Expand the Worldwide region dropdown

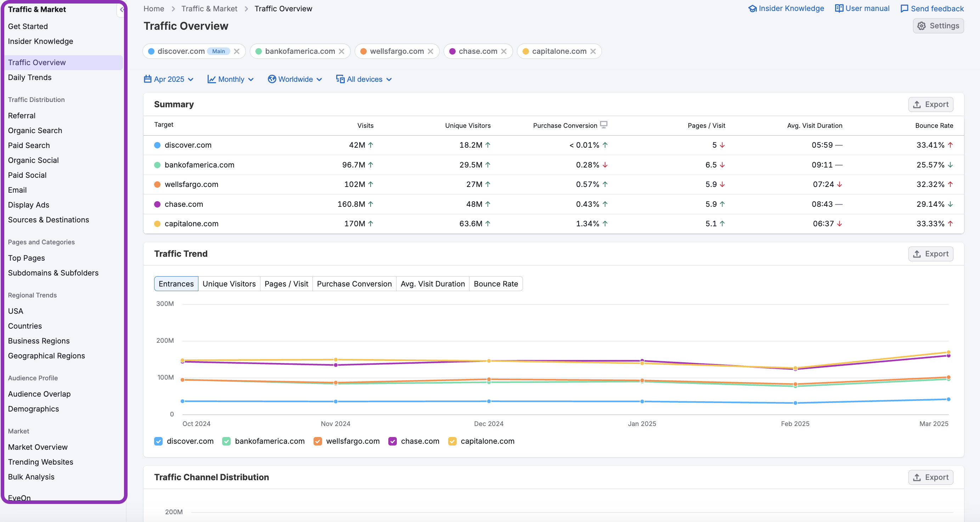(295, 79)
